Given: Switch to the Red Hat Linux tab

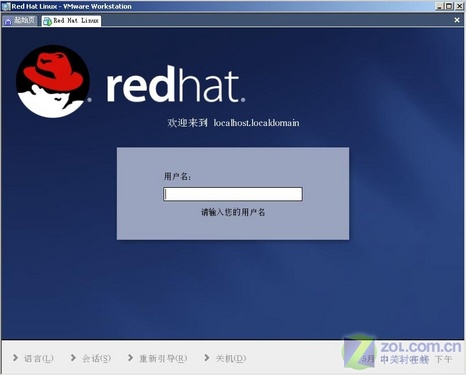Looking at the screenshot, I should (71, 21).
